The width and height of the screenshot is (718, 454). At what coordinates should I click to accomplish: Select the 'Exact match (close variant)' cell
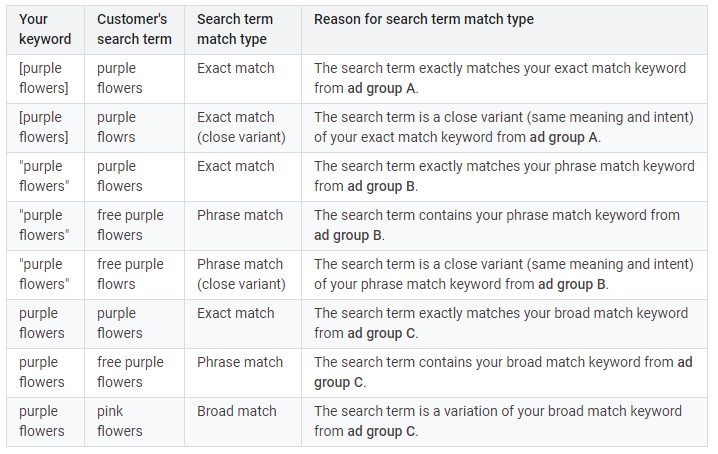(241, 127)
